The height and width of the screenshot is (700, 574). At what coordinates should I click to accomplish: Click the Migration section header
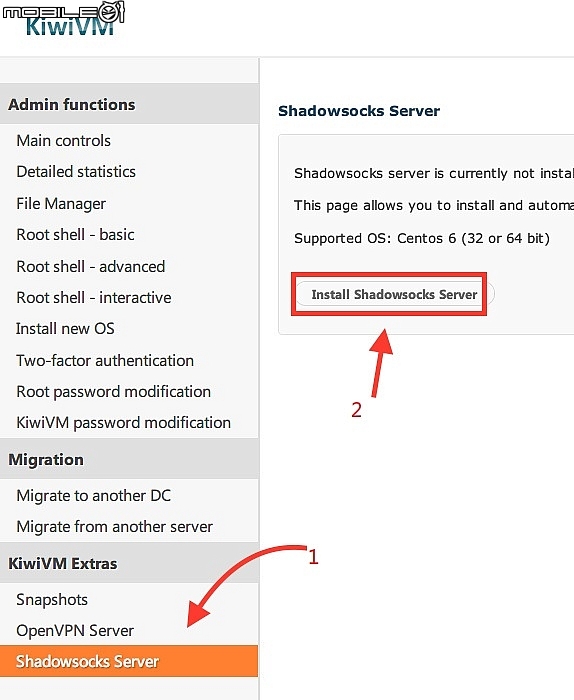(x=129, y=459)
